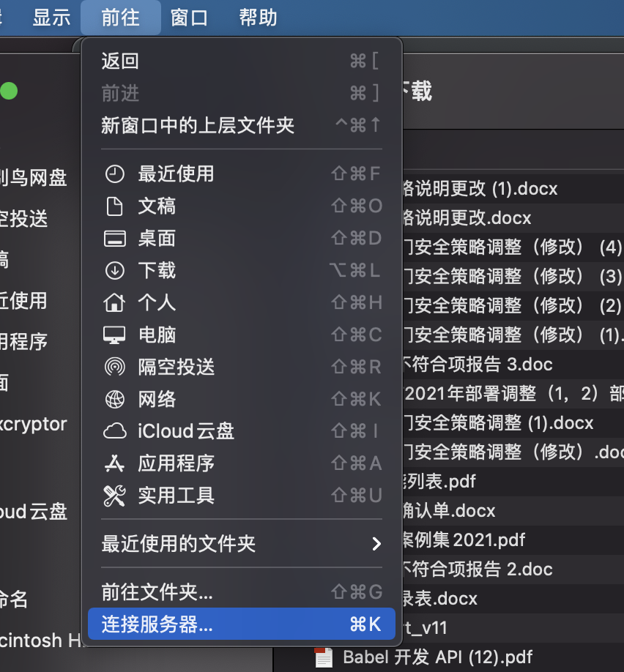The image size is (624, 672).
Task: Select file 安全策略调整（修改） (4)
Action: tap(513, 247)
